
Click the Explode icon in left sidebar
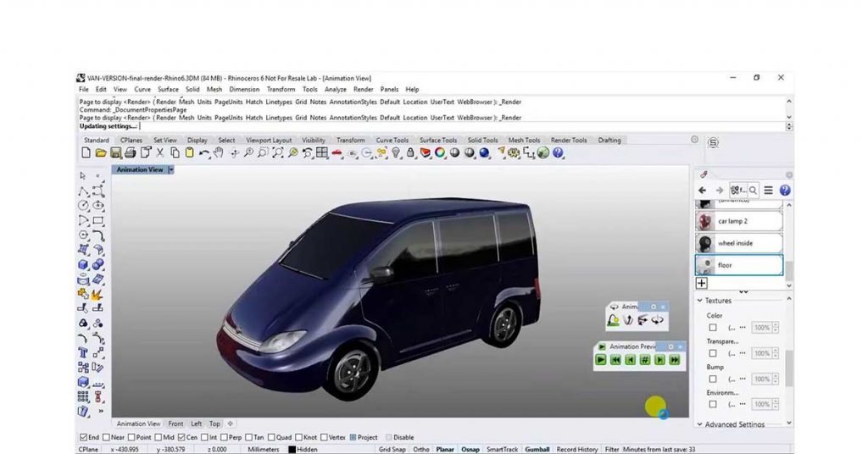pos(97,294)
